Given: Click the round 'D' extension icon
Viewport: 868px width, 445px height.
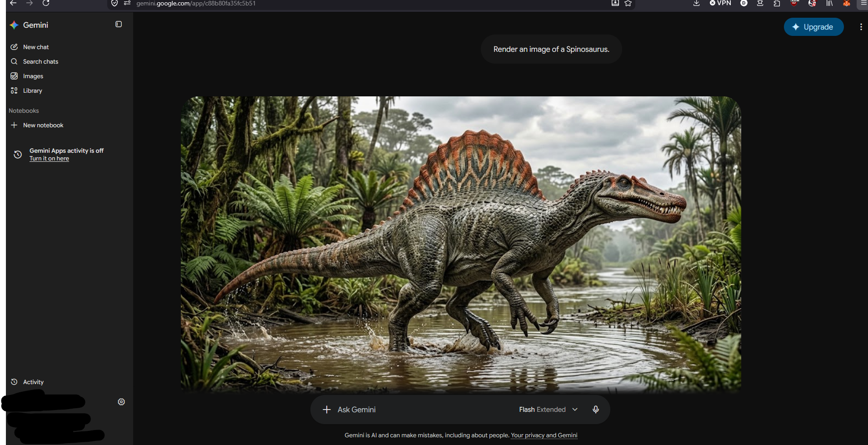Looking at the screenshot, I should tap(744, 3).
